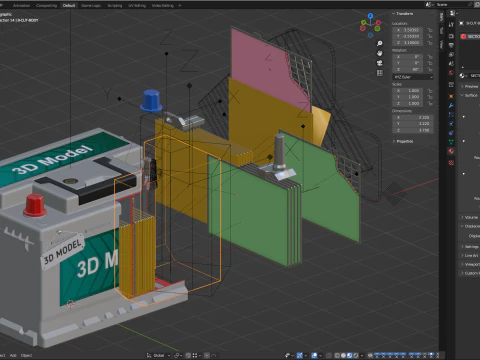Select rendered viewport shading

coord(356,355)
